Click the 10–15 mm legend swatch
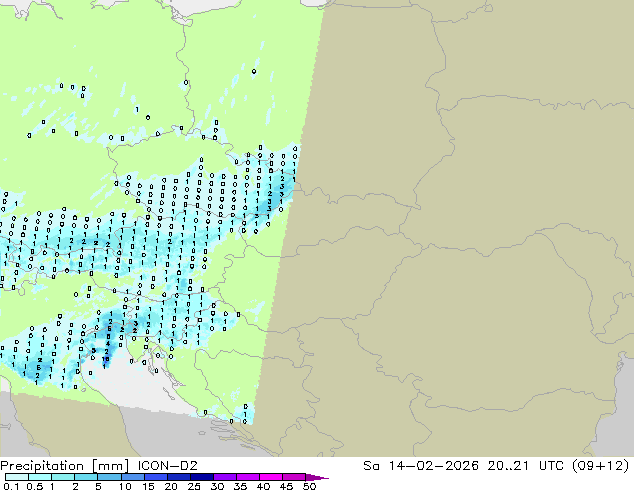This screenshot has width=634, height=490. coord(133,477)
